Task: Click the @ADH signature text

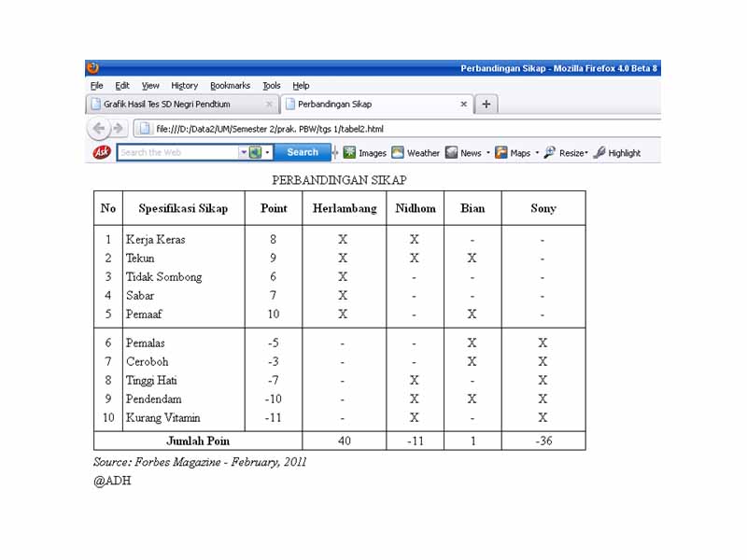Action: tap(112, 481)
